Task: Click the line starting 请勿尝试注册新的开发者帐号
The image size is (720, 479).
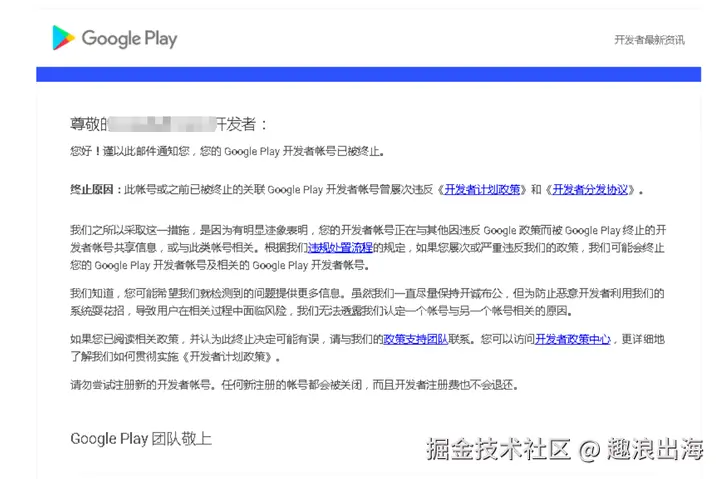Action: click(x=294, y=385)
